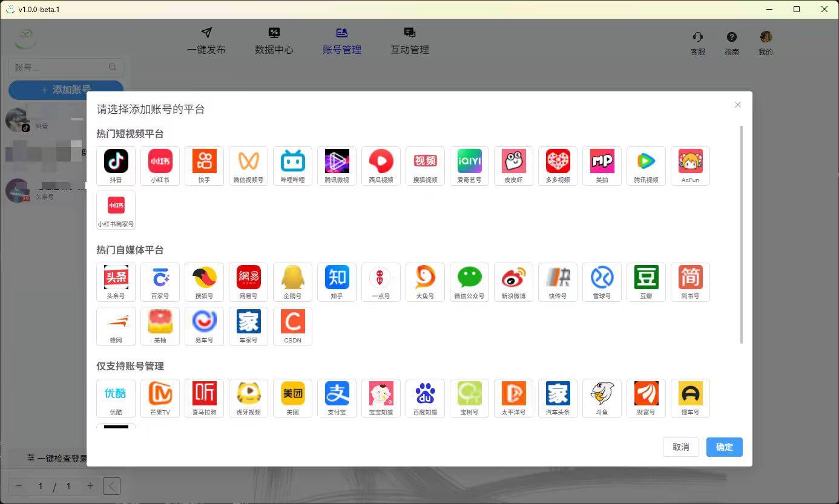Select the 抖音 platform icon

point(116,166)
